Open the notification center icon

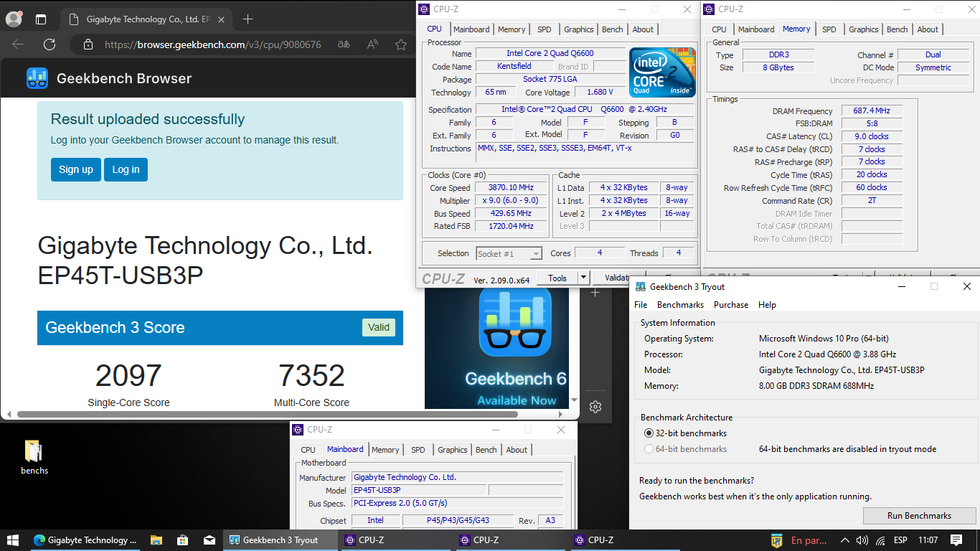[956, 540]
